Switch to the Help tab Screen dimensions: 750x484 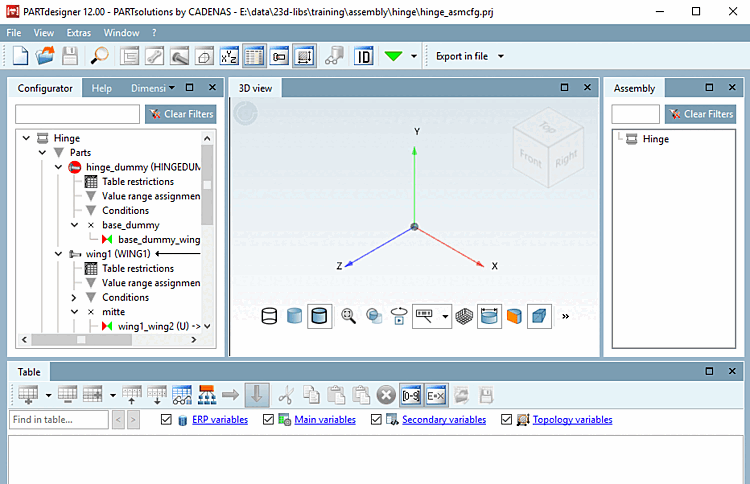(101, 88)
